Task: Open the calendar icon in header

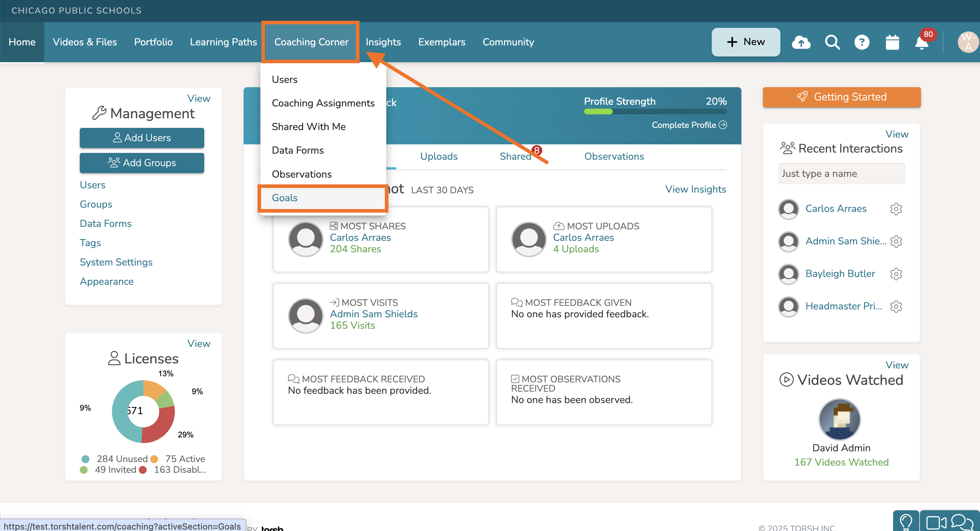Action: click(x=892, y=42)
